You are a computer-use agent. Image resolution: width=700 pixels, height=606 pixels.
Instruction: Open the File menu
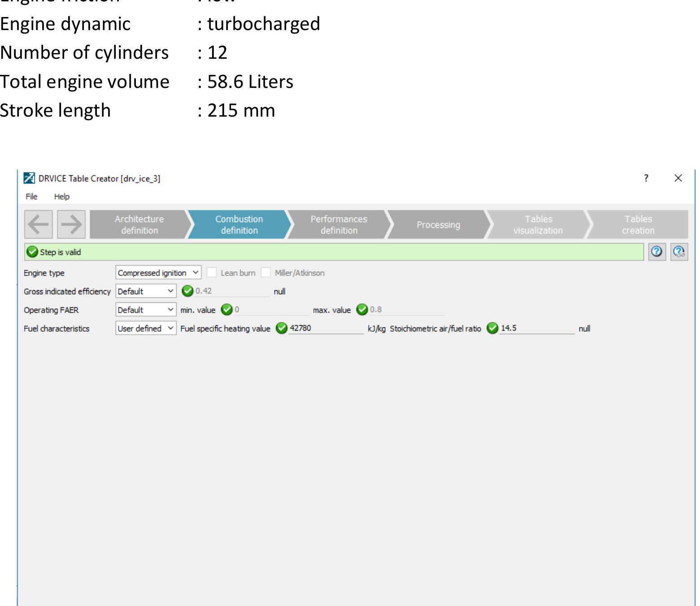(x=31, y=196)
